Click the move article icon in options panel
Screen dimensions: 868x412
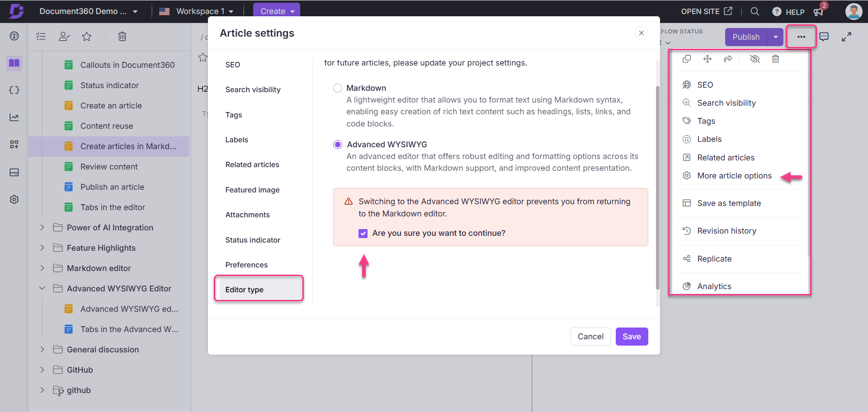708,59
